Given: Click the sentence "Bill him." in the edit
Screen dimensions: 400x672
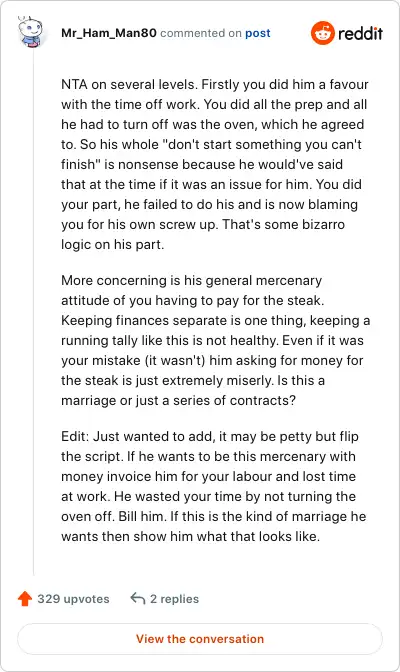Looking at the screenshot, I should [142, 516].
